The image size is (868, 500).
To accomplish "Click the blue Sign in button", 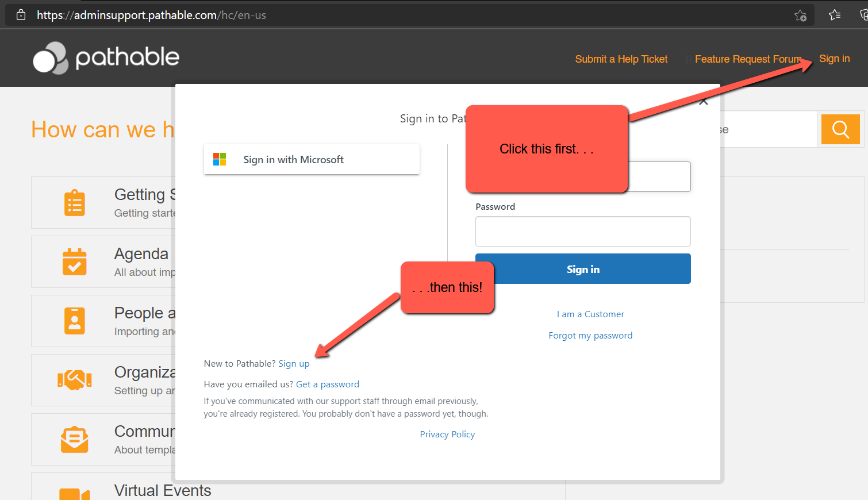I will pyautogui.click(x=583, y=269).
